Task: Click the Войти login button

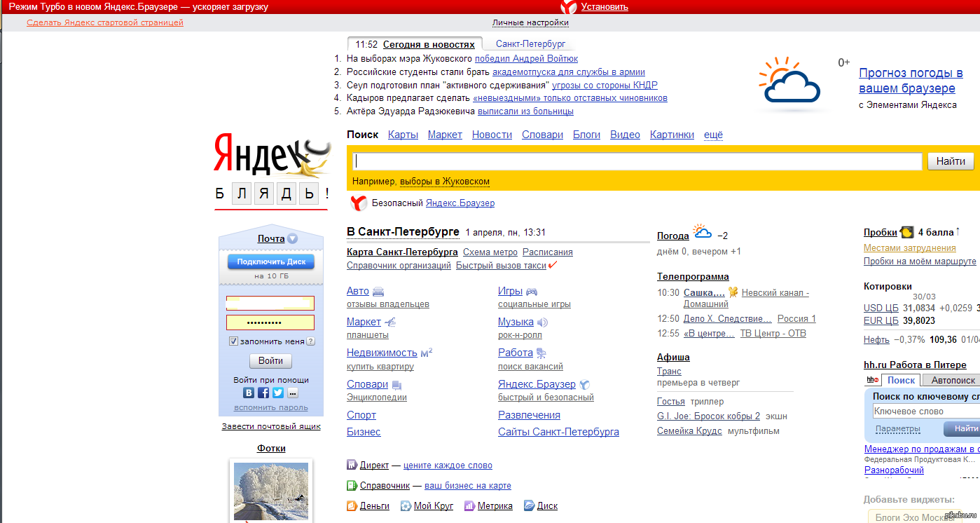Action: 270,361
